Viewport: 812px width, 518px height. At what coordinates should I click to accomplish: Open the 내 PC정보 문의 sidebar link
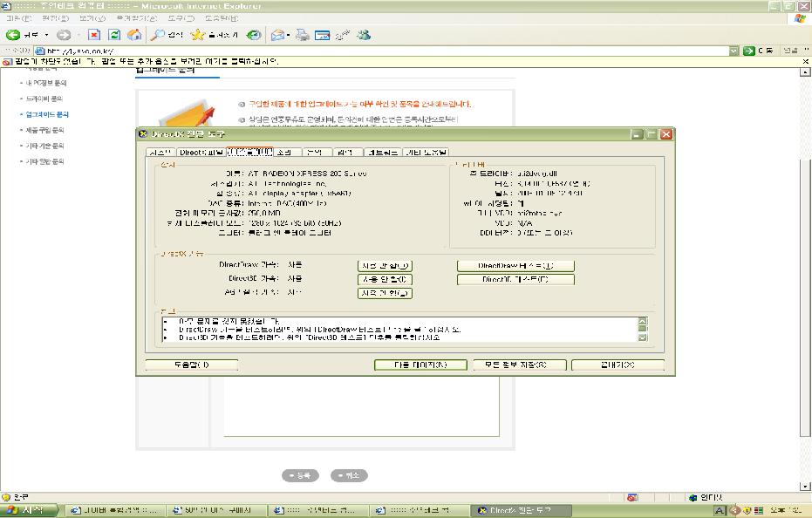pos(46,83)
